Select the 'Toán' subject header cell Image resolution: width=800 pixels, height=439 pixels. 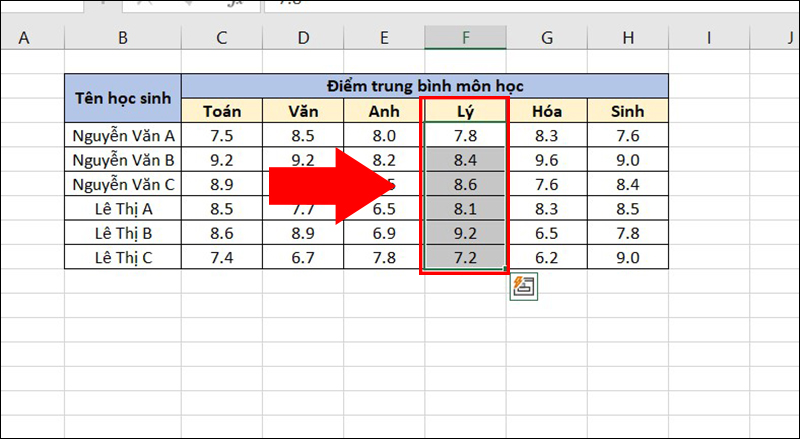point(222,110)
